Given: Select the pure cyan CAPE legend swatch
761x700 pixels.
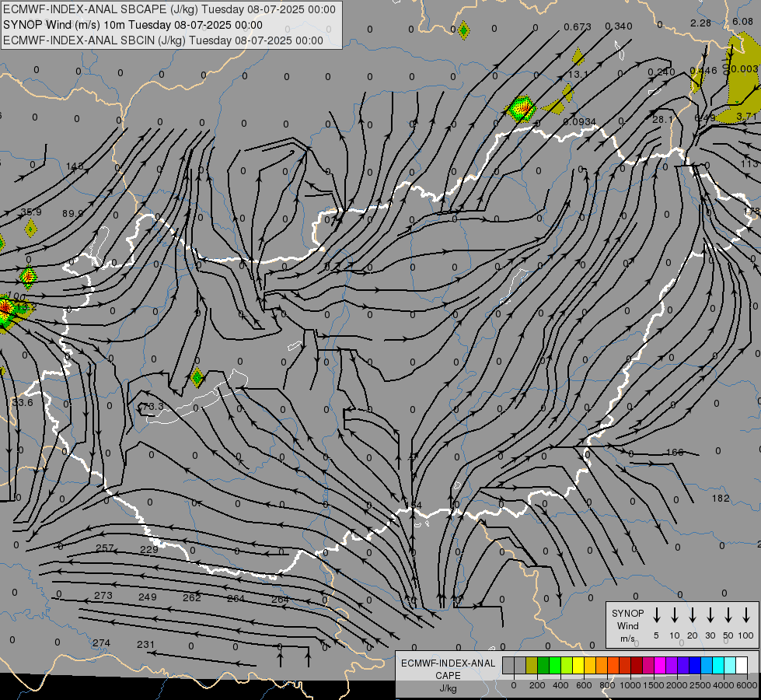Looking at the screenshot, I should click(x=717, y=665).
